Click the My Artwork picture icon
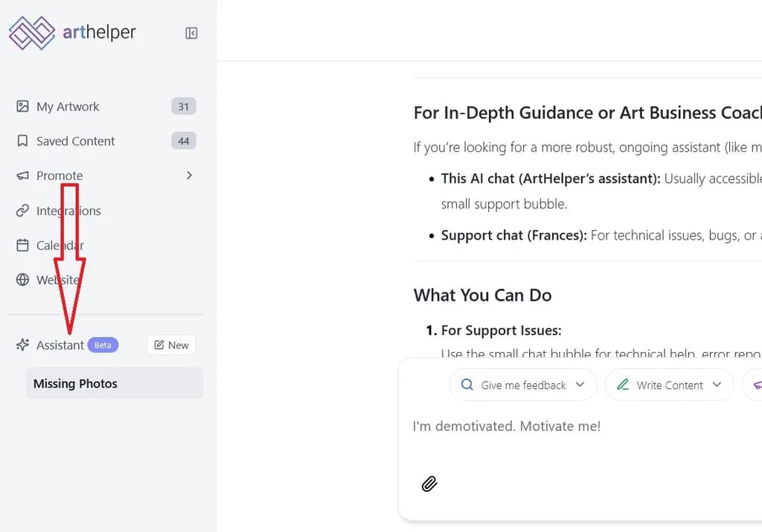The height and width of the screenshot is (532, 762). (22, 106)
